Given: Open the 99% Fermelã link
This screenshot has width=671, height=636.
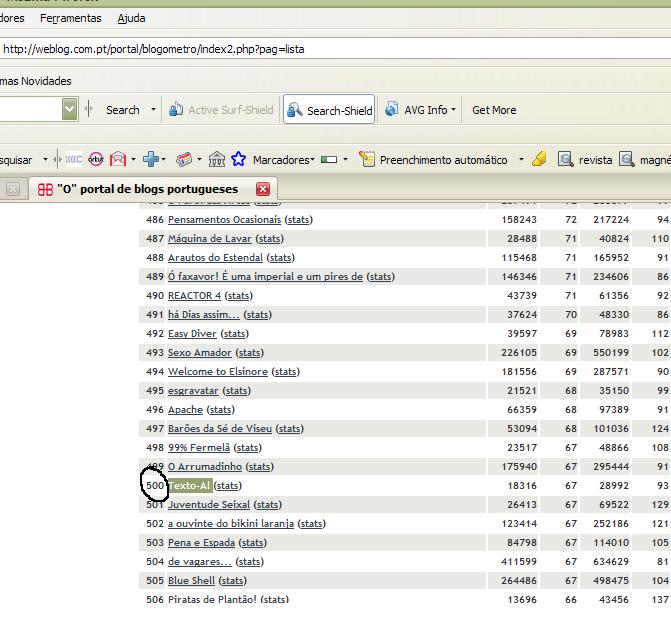Looking at the screenshot, I should (x=199, y=448).
